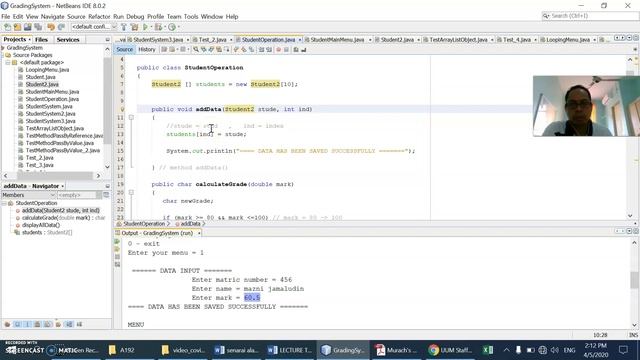Expand the GradingSystem project node
Viewport: 640px width, 360px height.
(x=3, y=48)
